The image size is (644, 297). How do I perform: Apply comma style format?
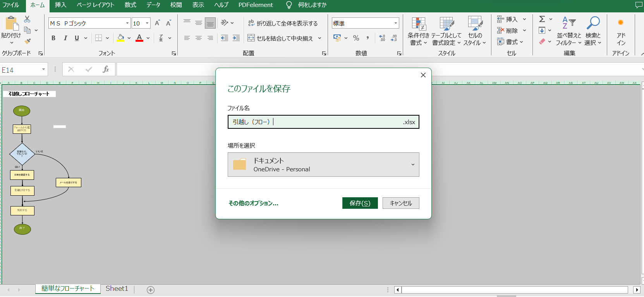(x=368, y=38)
